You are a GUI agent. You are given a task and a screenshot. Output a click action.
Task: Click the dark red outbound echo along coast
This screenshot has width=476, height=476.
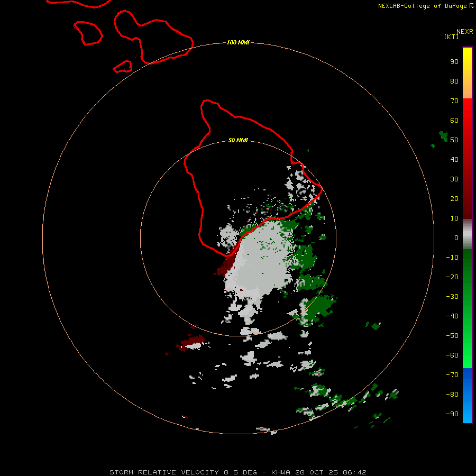point(227,262)
